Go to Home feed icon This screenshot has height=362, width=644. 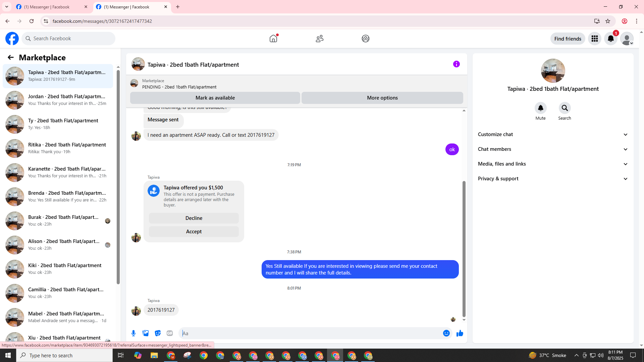point(273,39)
